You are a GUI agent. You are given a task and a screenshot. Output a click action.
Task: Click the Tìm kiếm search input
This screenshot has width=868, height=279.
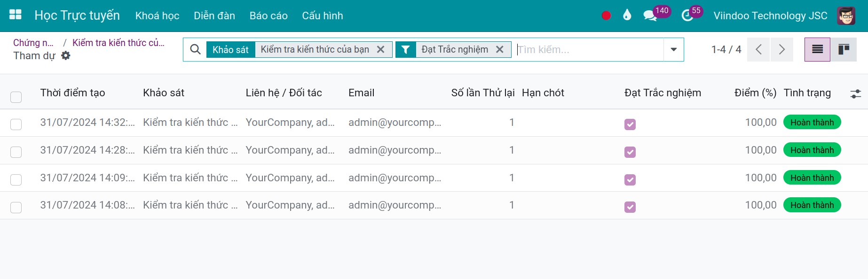click(590, 49)
